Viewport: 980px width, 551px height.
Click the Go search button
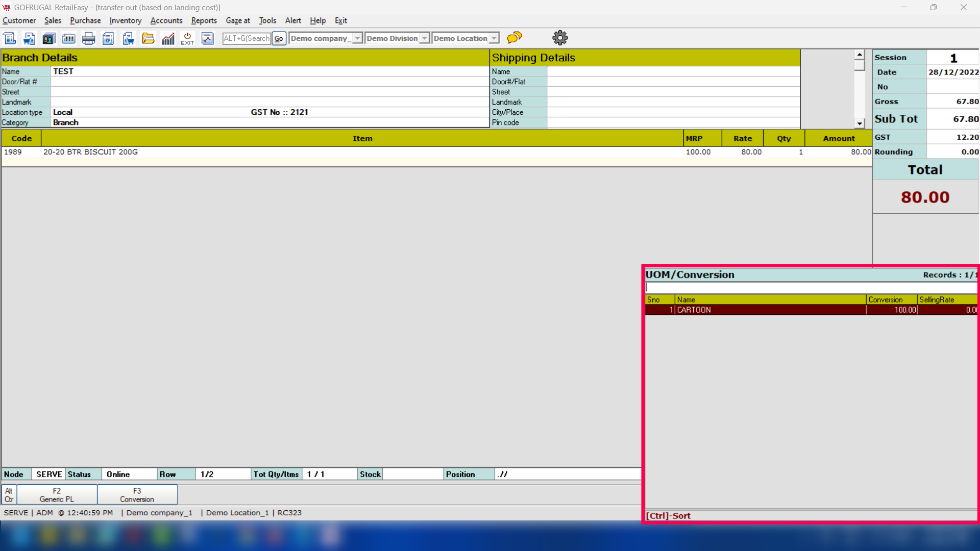(279, 38)
